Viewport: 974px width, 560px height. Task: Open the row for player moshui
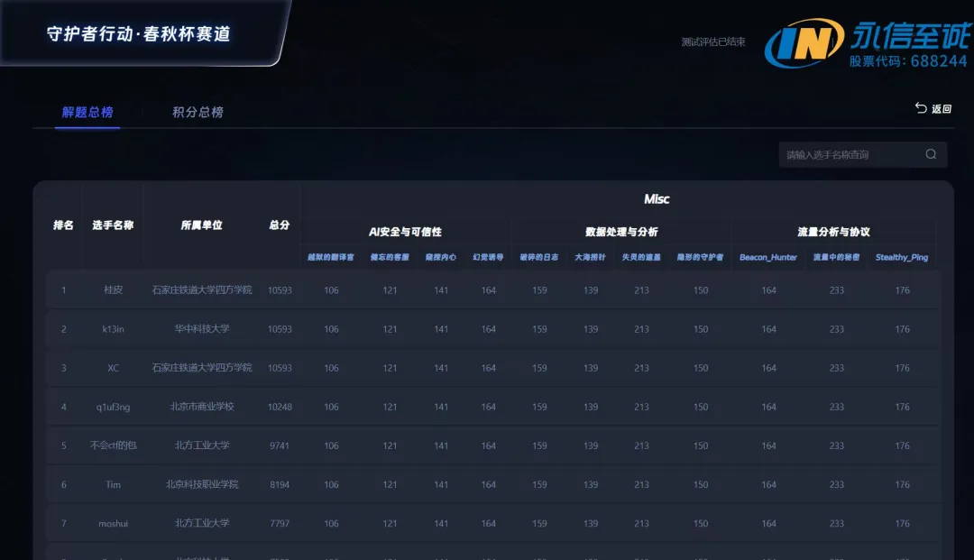tap(113, 523)
